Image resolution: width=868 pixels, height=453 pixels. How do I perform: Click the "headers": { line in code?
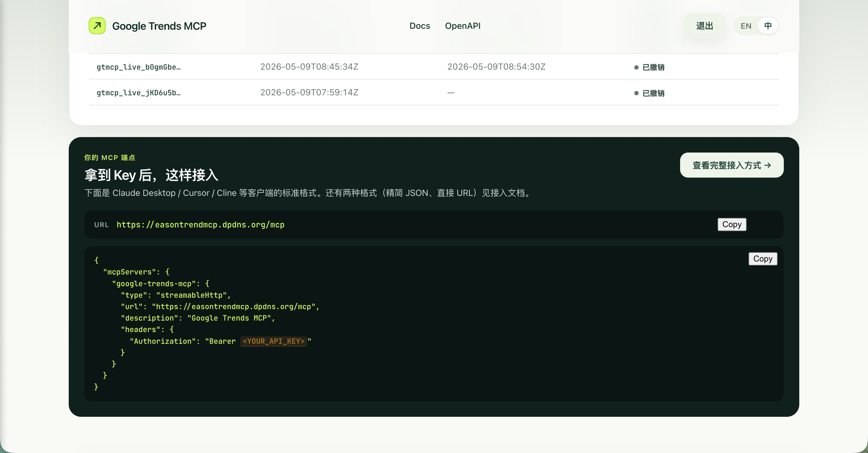click(x=147, y=330)
